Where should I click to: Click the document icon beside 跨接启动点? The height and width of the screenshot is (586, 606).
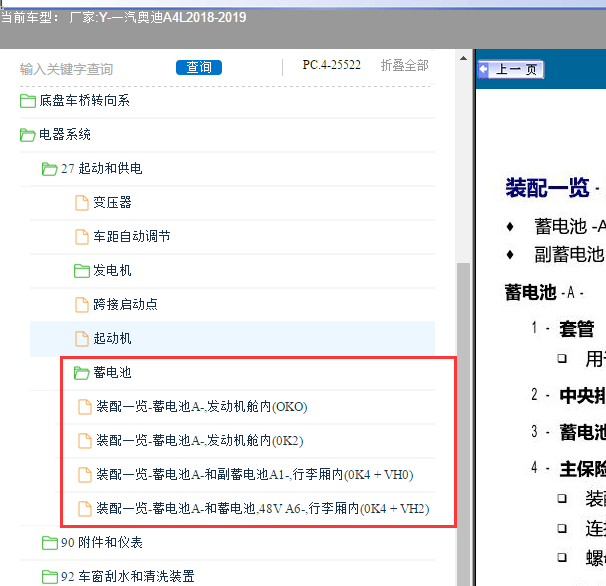[82, 305]
